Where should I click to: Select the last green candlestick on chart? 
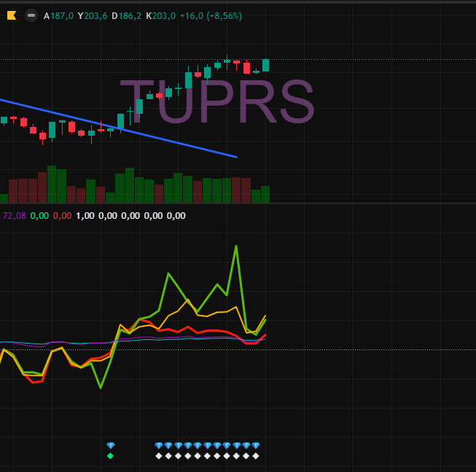tap(265, 66)
